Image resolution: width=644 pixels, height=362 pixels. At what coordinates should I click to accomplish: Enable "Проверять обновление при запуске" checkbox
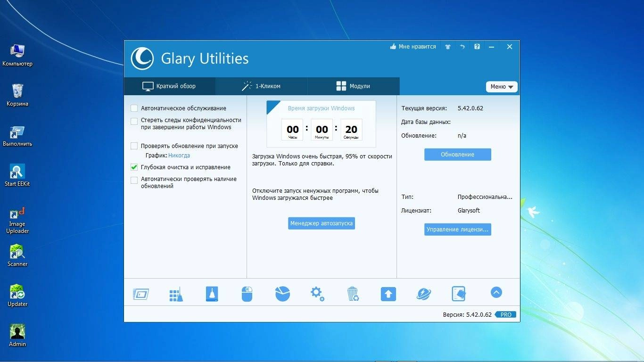134,146
